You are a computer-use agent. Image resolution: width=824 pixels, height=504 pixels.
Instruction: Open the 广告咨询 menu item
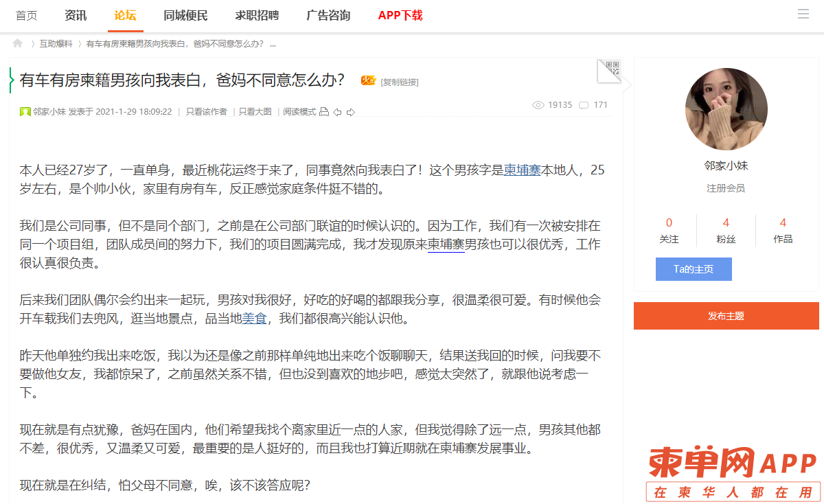point(328,15)
